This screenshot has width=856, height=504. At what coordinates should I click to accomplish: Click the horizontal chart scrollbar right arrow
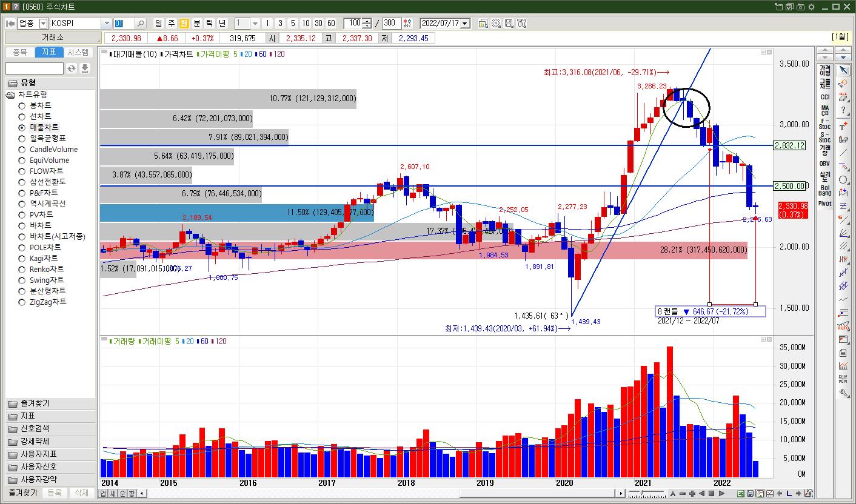[x=621, y=493]
